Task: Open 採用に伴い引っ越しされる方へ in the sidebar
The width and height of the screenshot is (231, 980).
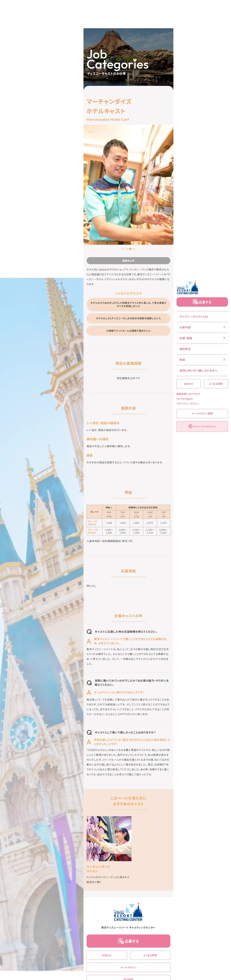Action: 202,370
